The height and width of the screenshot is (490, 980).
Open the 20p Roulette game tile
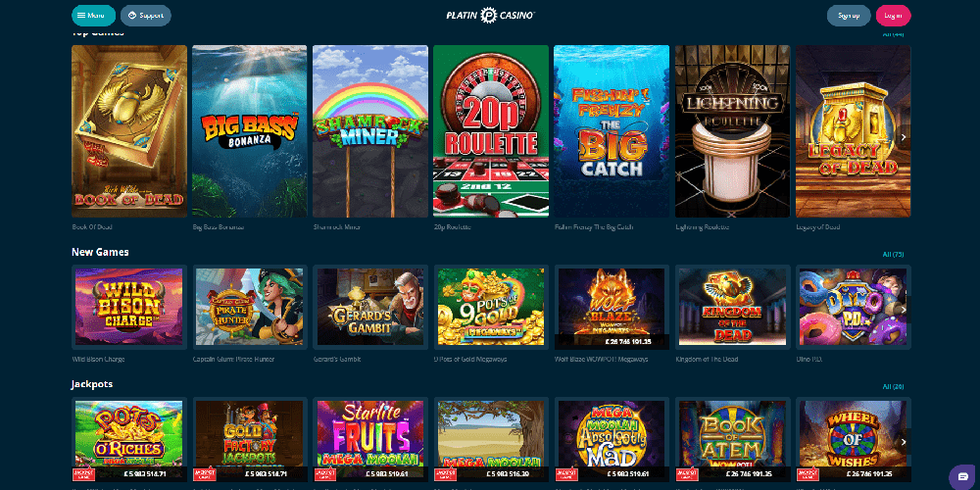point(491,131)
